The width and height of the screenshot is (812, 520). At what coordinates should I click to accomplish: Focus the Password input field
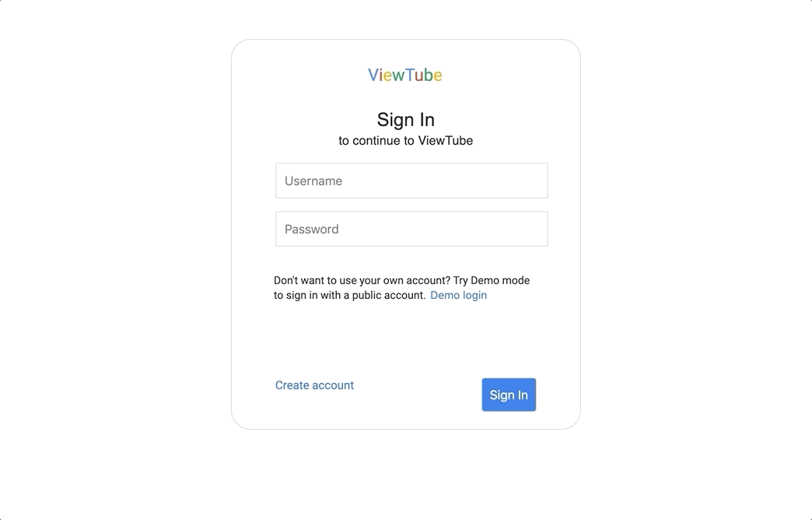(411, 229)
